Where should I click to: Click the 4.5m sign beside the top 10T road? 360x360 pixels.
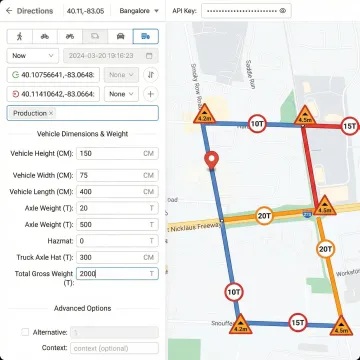pyautogui.click(x=305, y=116)
